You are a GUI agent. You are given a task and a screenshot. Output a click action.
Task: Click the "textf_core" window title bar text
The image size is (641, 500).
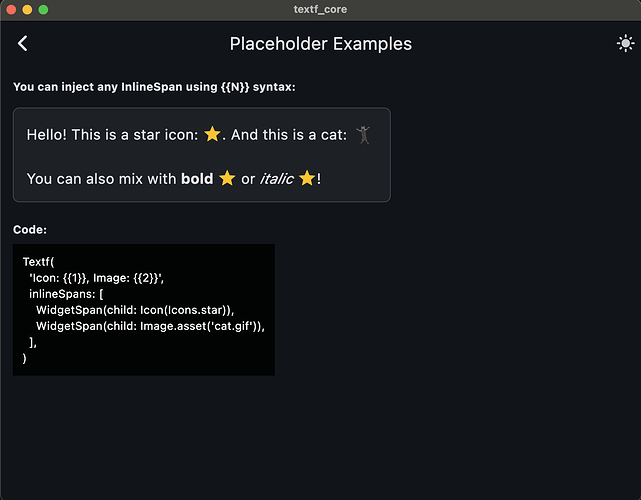pos(320,9)
